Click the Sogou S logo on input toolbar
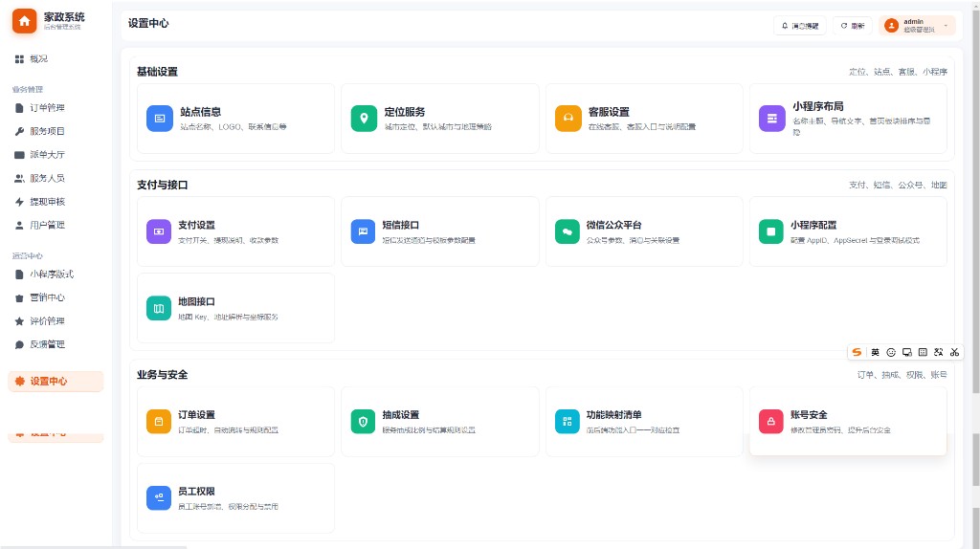The width and height of the screenshot is (980, 549). click(857, 352)
